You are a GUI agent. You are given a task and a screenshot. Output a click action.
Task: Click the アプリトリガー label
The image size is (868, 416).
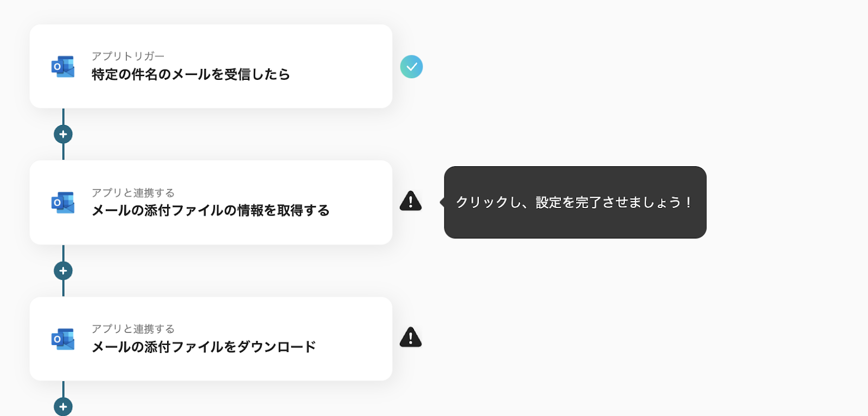127,56
